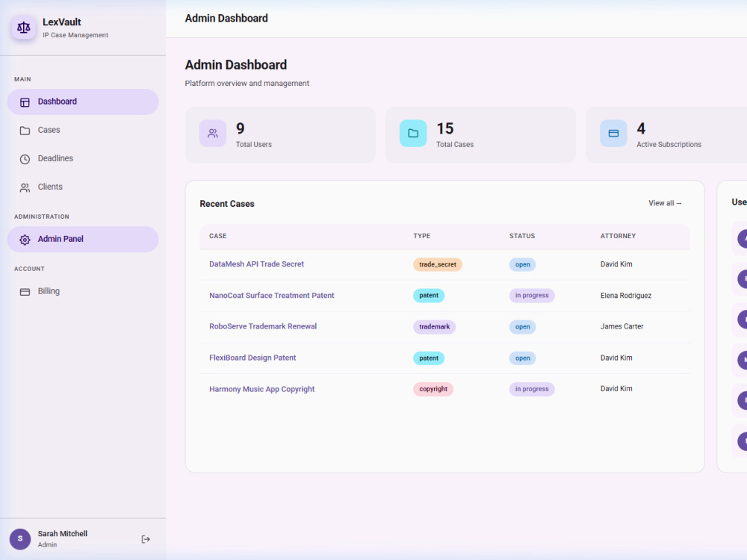Open the Dashboard sidebar item
747x560 pixels.
click(83, 102)
